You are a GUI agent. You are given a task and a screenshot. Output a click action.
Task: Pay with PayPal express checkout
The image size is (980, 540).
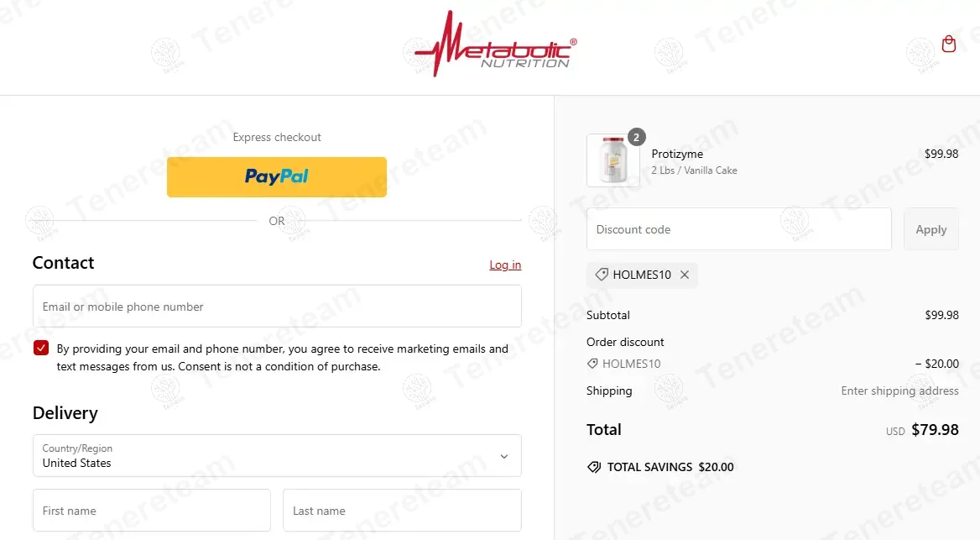[277, 177]
